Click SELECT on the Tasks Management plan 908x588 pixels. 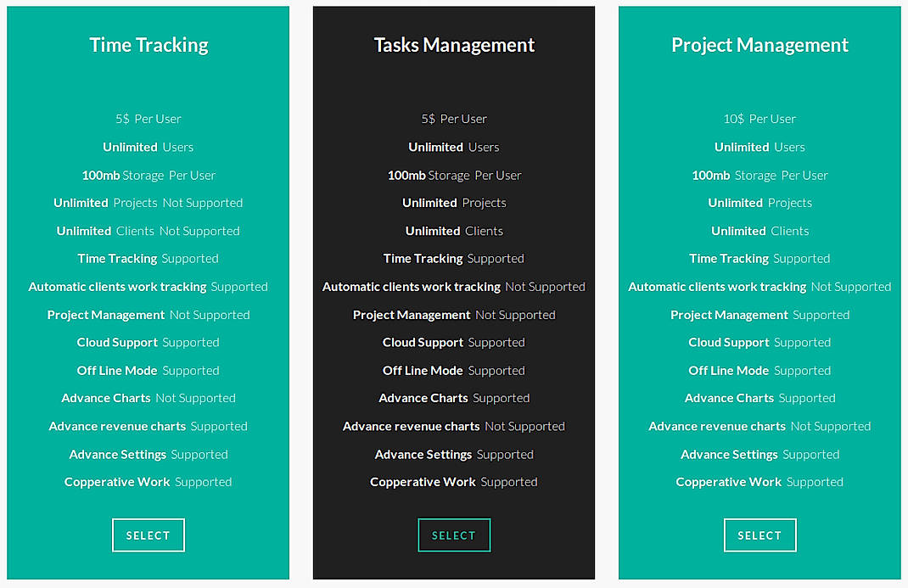[x=454, y=535]
